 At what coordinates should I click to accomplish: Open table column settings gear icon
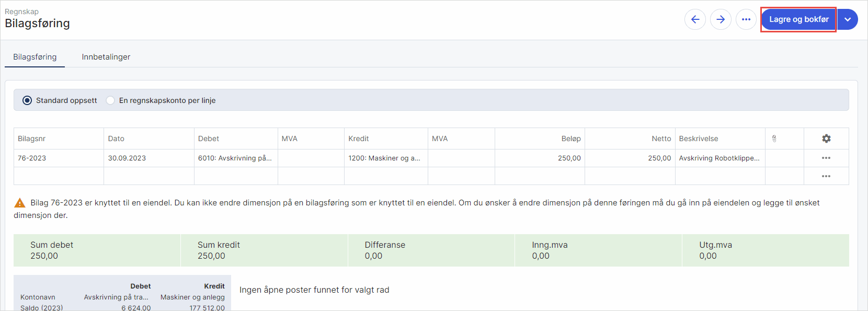[x=826, y=139]
